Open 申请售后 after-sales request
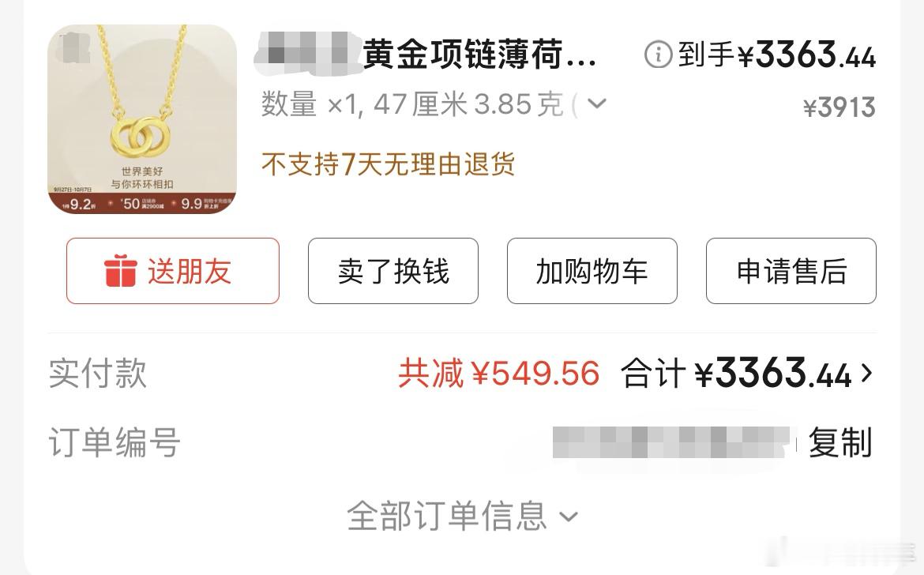924x575 pixels. pyautogui.click(x=791, y=271)
